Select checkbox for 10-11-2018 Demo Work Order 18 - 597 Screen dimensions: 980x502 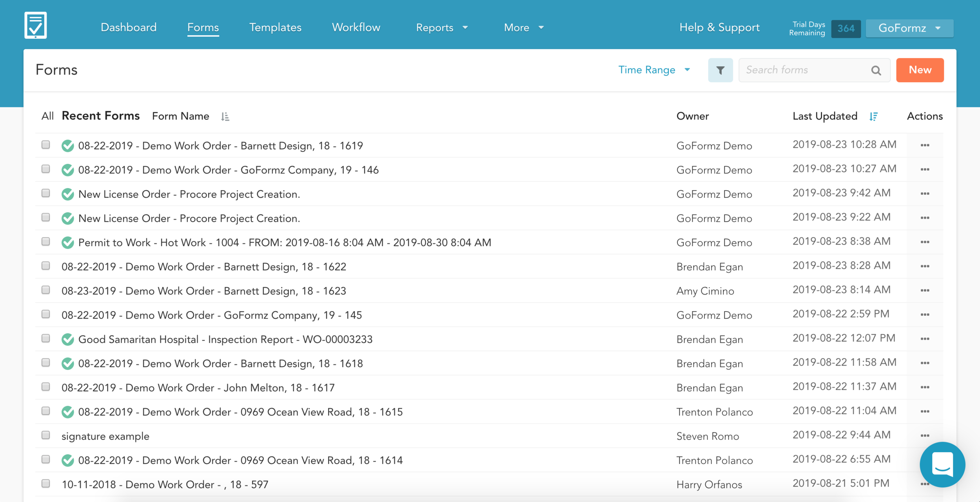[x=46, y=484]
